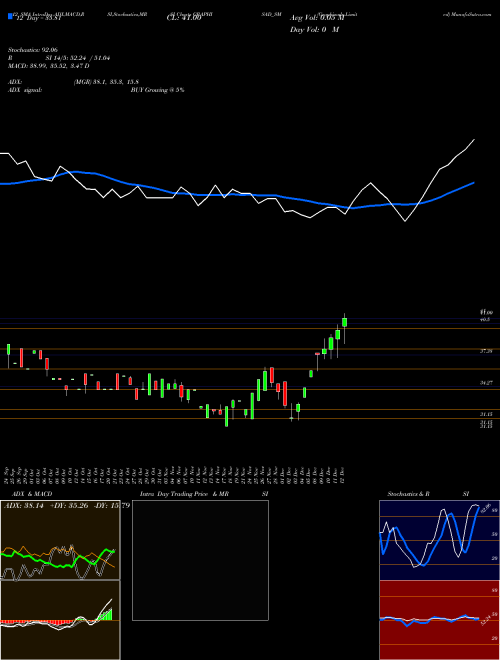Click the lowest green candlestick in mid-November
The height and width of the screenshot is (660, 500).
pyautogui.click(x=226, y=416)
